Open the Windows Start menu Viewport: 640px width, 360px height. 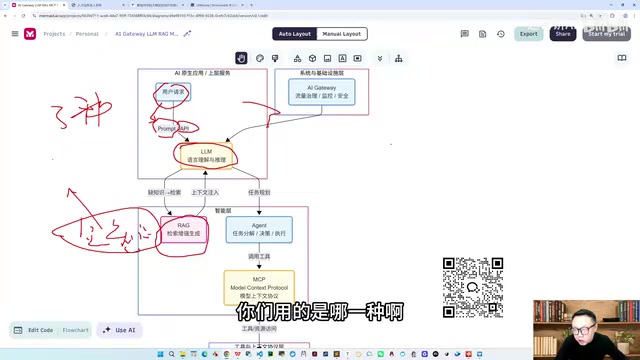(x=160, y=354)
